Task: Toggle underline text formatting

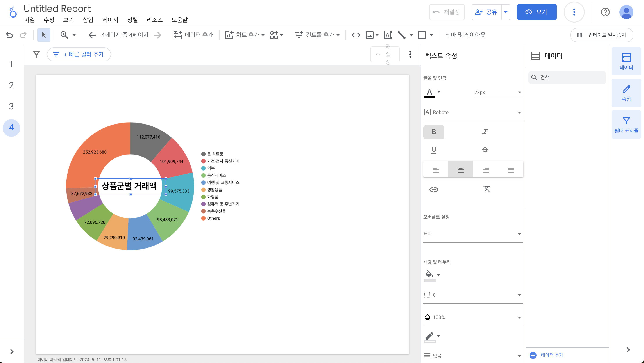Action: point(434,150)
